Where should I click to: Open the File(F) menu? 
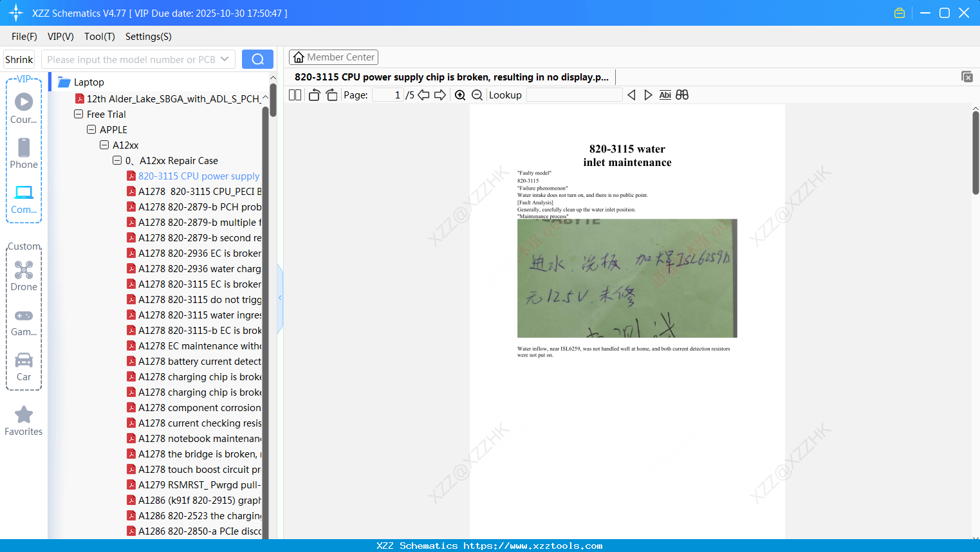24,37
